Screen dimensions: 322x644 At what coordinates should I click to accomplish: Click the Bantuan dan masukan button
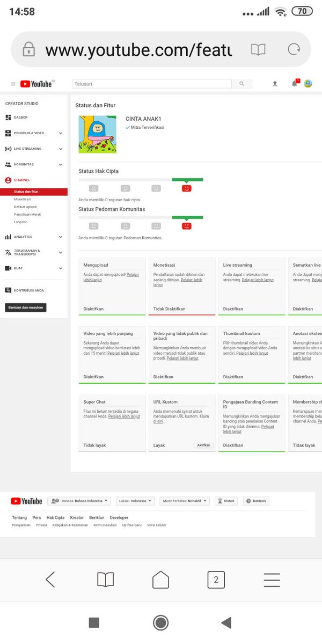point(26,308)
